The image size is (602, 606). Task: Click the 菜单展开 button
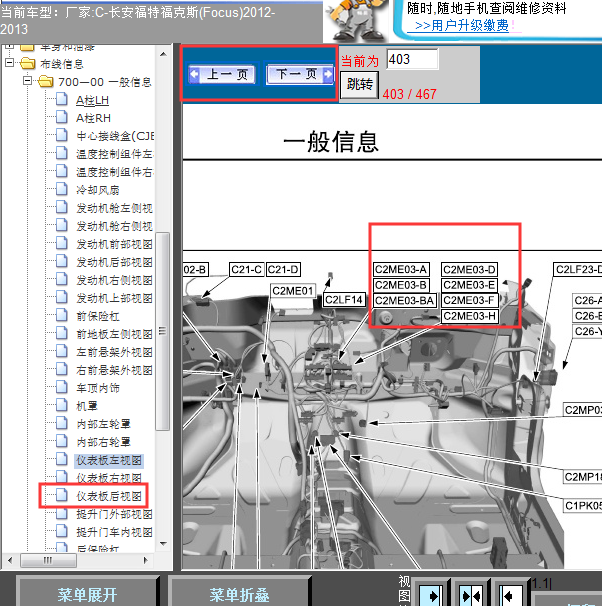(87, 594)
